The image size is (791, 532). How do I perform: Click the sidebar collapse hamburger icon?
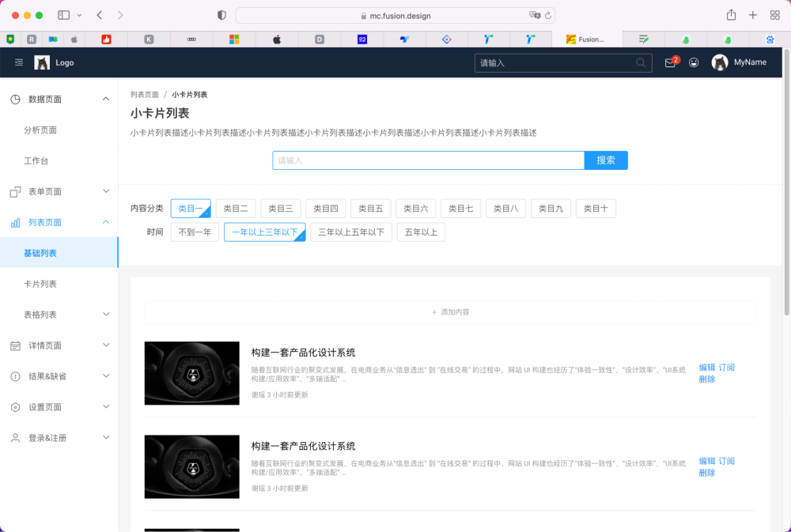[x=18, y=62]
